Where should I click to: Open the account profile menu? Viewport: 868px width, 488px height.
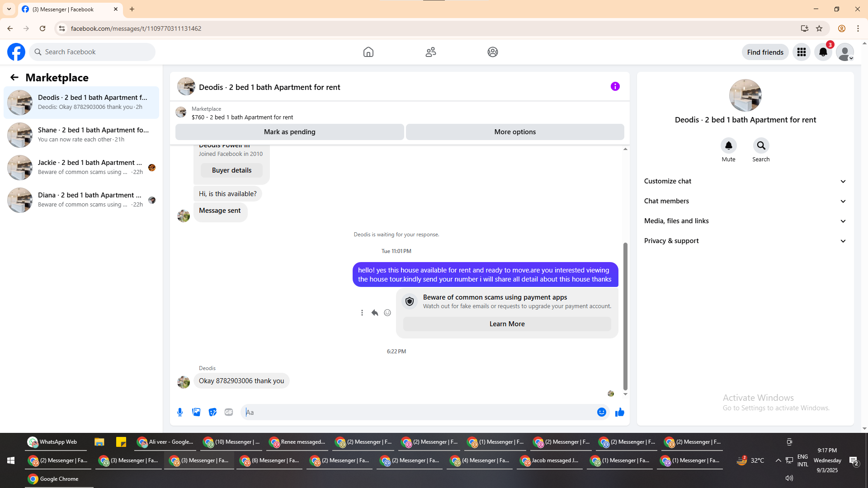tap(845, 52)
